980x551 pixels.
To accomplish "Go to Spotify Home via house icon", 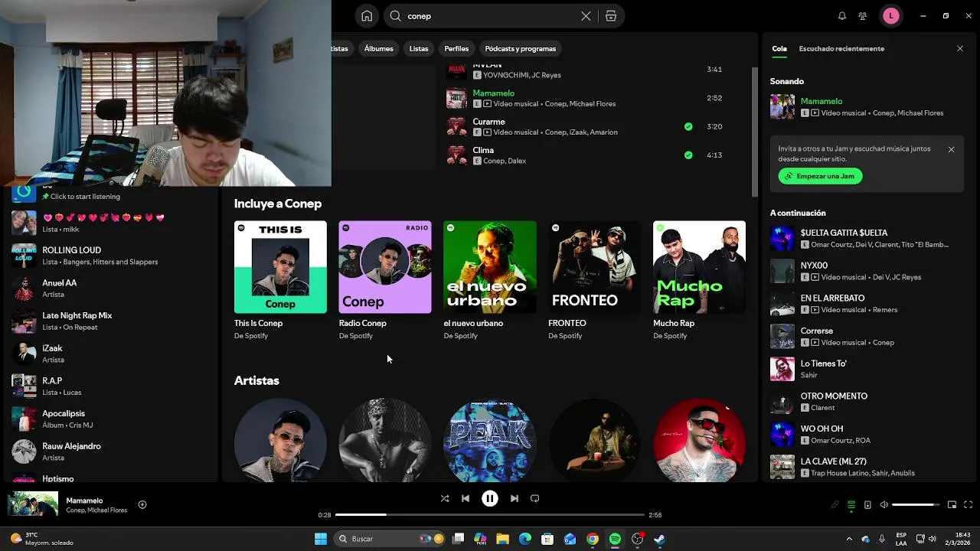I will coord(367,16).
